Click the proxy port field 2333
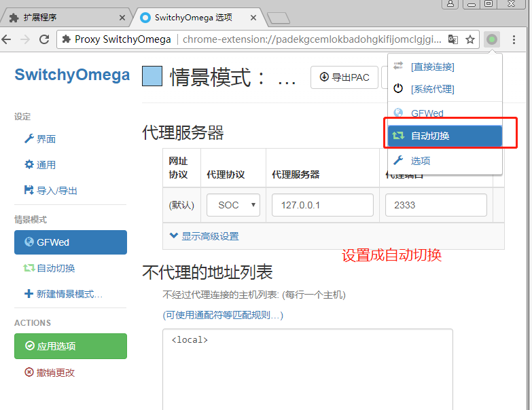This screenshot has height=410, width=532. click(x=436, y=205)
